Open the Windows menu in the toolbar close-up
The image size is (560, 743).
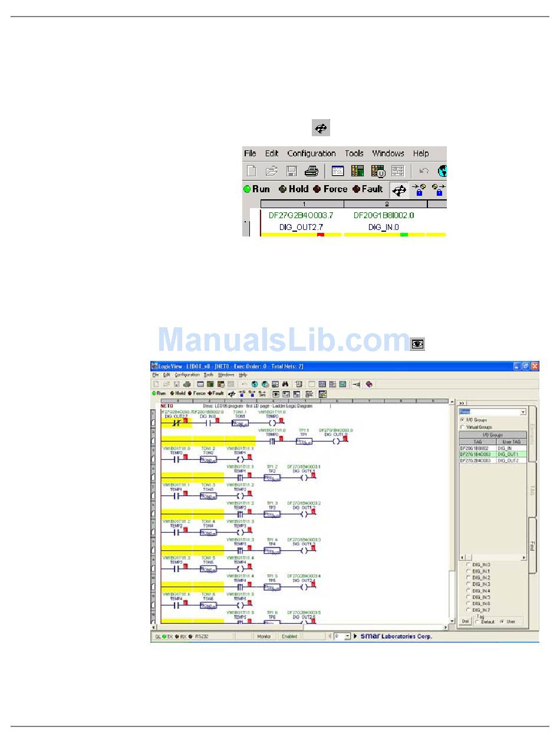(x=388, y=153)
